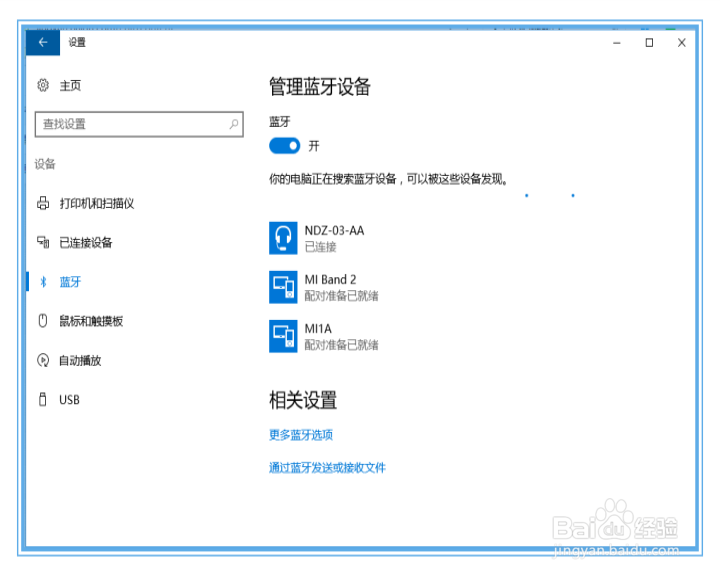
Task: Select MI Band 2 device name
Action: pyautogui.click(x=331, y=279)
